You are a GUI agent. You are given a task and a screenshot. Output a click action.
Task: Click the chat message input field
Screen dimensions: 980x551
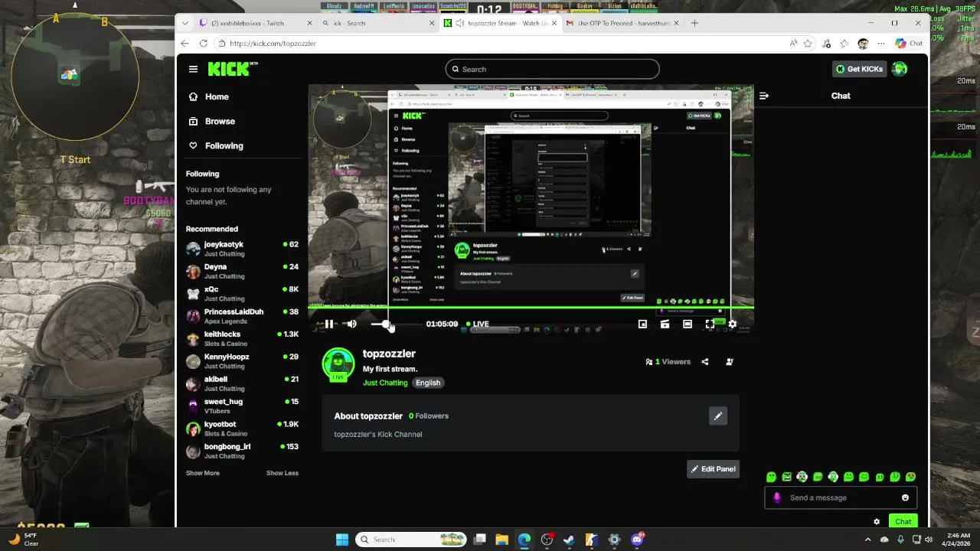(x=841, y=497)
